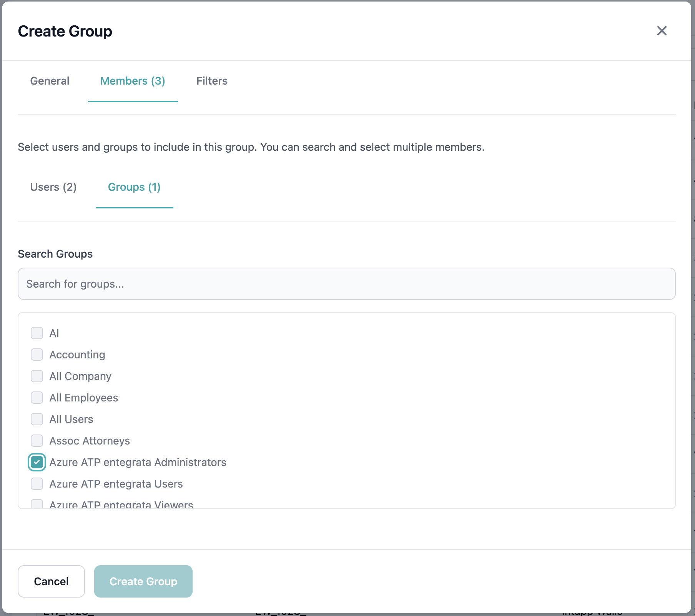Click the 'All Employees' group label
The image size is (695, 616).
click(84, 398)
